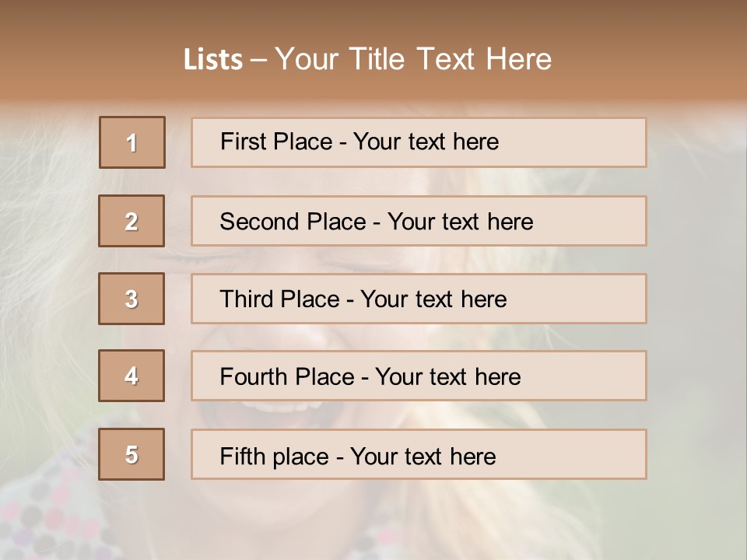This screenshot has height=560, width=747.
Task: Select the box labeled 3
Action: [132, 299]
